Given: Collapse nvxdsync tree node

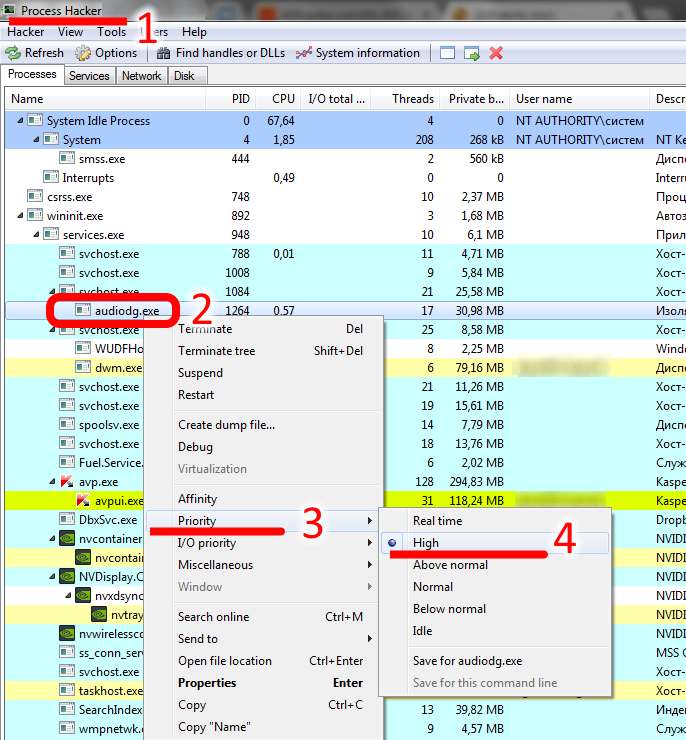Looking at the screenshot, I should point(68,596).
